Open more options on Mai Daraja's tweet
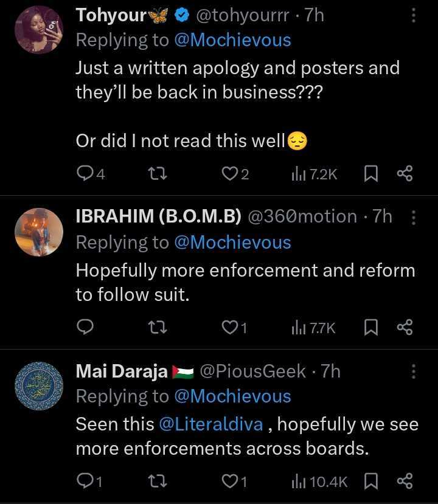Viewport: 438px width, 504px height. [414, 371]
